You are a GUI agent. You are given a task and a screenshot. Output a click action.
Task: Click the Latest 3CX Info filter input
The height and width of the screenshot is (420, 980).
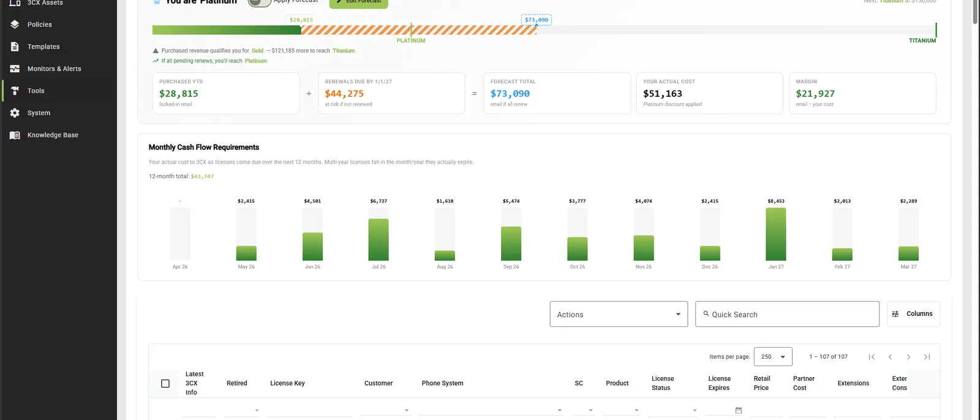[x=199, y=410]
